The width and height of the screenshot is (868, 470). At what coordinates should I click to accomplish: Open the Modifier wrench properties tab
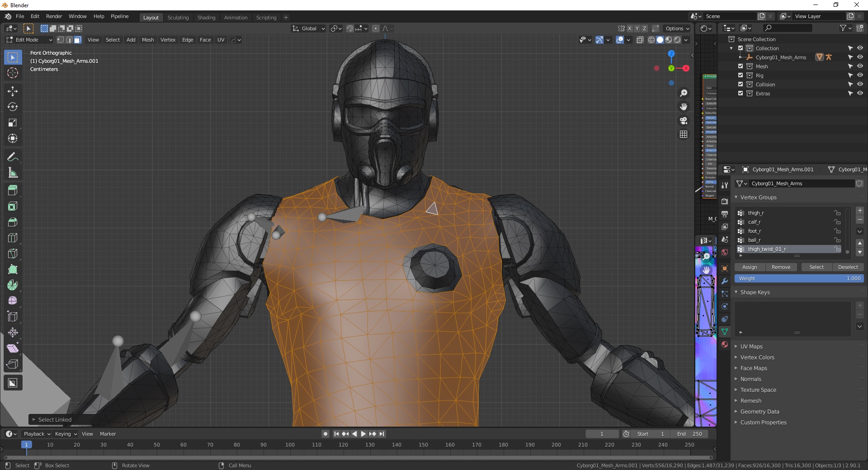point(725,281)
